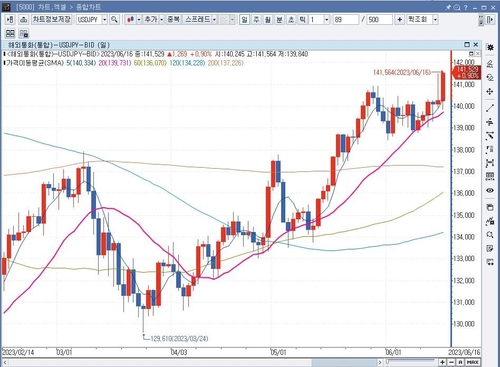The height and width of the screenshot is (367, 500).
Task: Click the pencil drawing icon below the gear
Action: pos(490,63)
